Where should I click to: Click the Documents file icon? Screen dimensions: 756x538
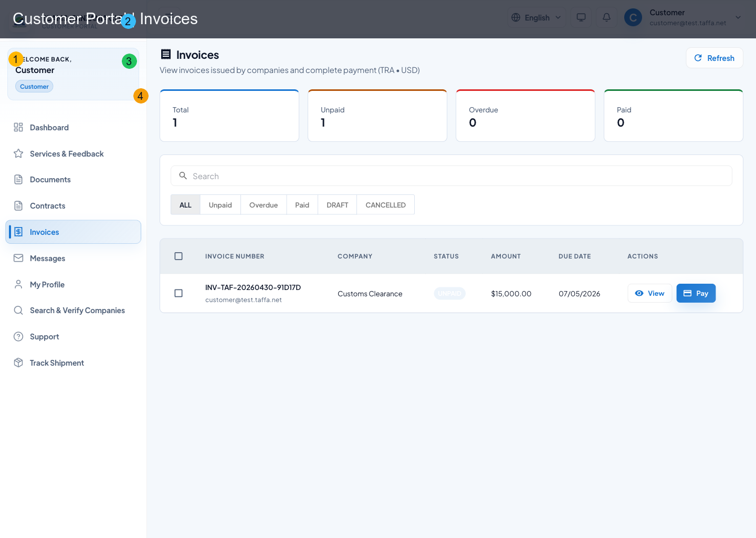pos(18,180)
